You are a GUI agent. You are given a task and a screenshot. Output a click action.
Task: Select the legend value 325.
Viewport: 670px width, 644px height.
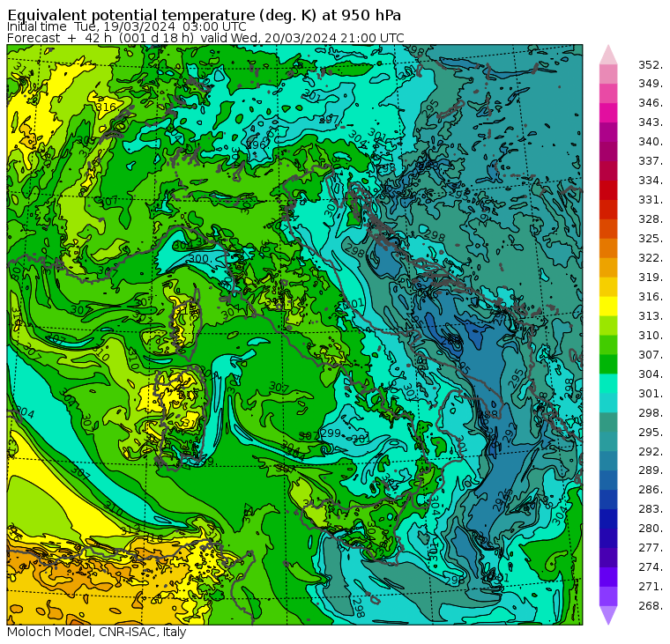click(651, 238)
